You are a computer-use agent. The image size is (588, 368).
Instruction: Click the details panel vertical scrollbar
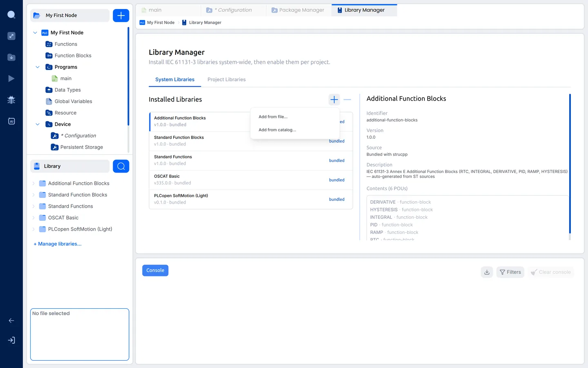(x=570, y=164)
